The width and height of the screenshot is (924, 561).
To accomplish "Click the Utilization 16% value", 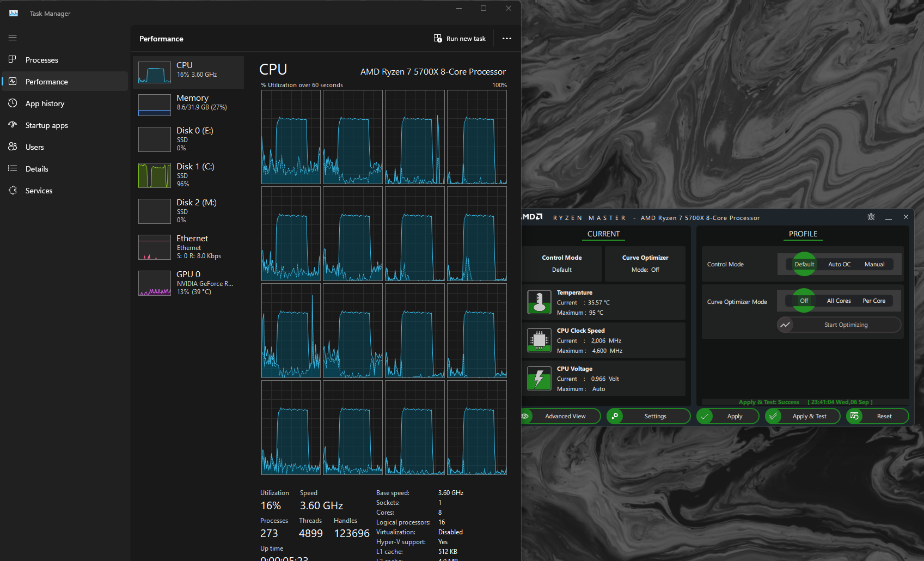I will [271, 505].
